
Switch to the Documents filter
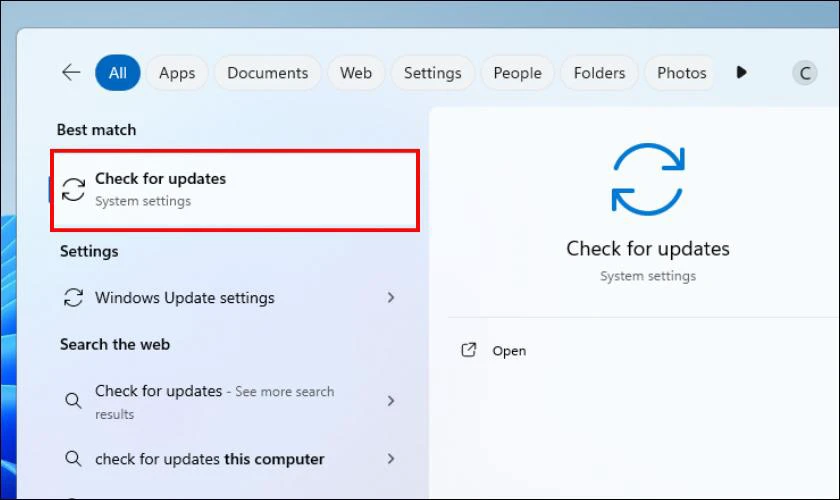pyautogui.click(x=267, y=73)
